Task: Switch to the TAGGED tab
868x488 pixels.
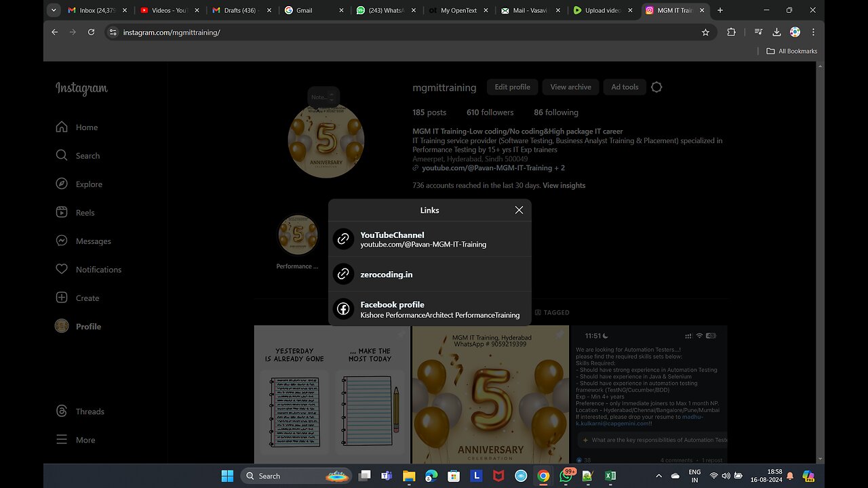Action: pos(552,312)
